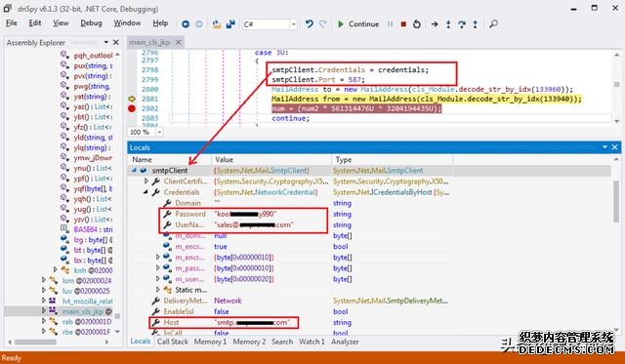Open the C# language dropdown

(x=293, y=24)
